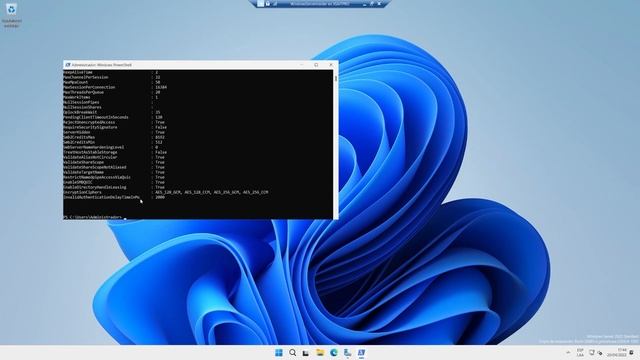Screen dimensions: 640x360
Task: Show hidden system tray icons
Action: (x=568, y=353)
